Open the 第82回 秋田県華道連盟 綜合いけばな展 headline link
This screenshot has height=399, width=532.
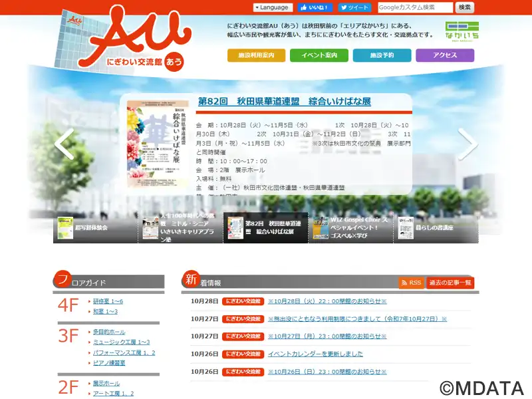[285, 102]
